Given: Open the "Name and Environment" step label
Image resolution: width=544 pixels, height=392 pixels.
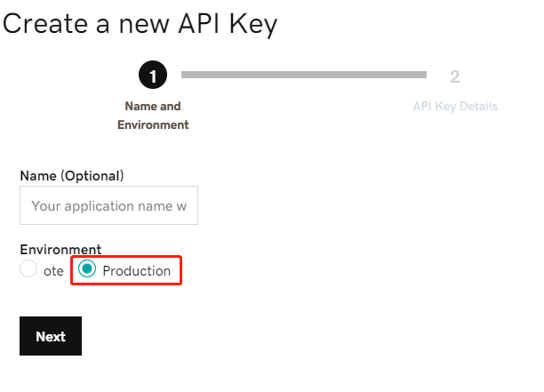Looking at the screenshot, I should [153, 116].
